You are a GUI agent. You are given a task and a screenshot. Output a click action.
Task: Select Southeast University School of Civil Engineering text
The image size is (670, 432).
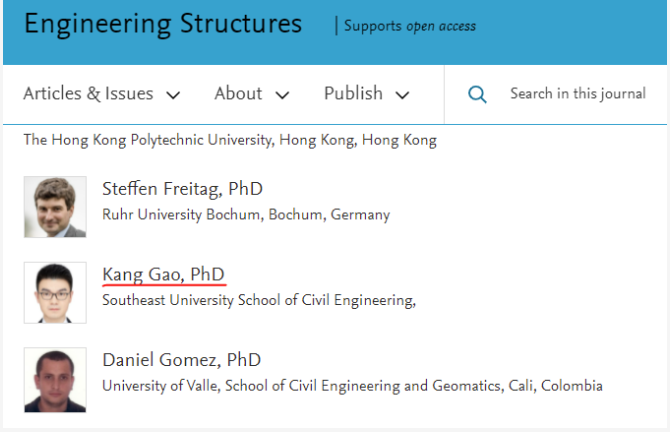(259, 300)
